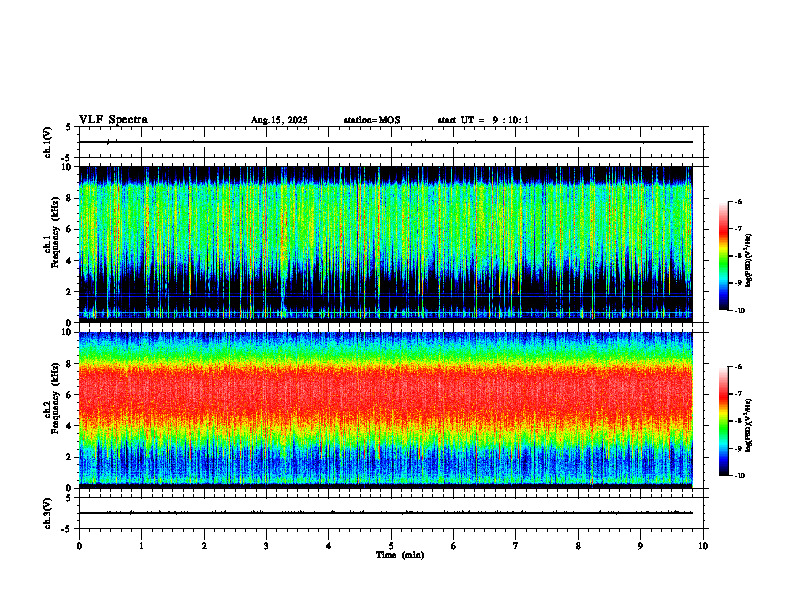The width and height of the screenshot is (792, 612).
Task: Click time axis tick label "4"
Action: tap(329, 546)
